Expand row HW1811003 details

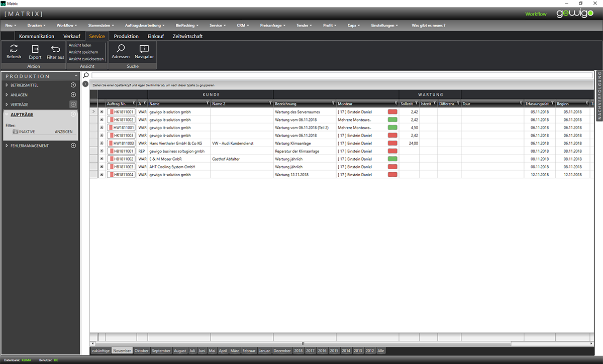[102, 143]
